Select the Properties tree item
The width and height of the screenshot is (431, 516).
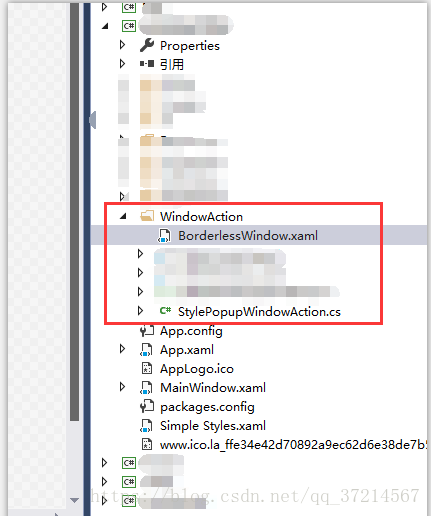coord(190,46)
